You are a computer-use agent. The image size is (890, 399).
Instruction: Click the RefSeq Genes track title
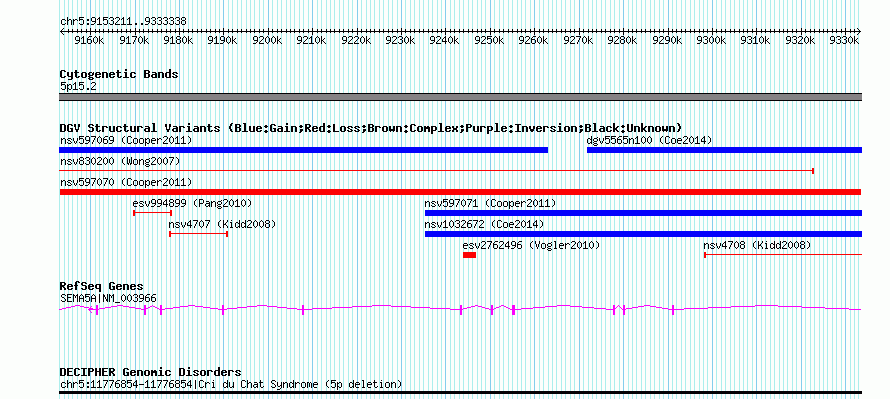102,286
